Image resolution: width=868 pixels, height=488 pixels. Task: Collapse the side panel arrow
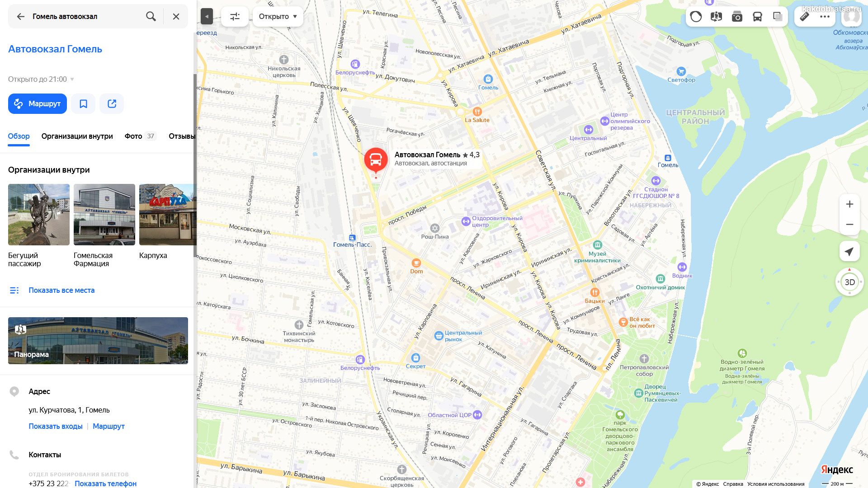pos(207,17)
